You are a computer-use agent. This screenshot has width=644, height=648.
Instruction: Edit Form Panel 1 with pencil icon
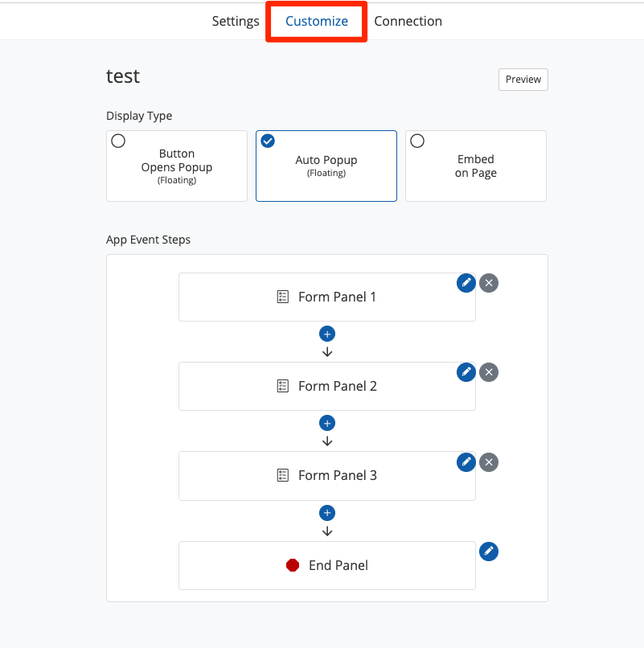(466, 283)
